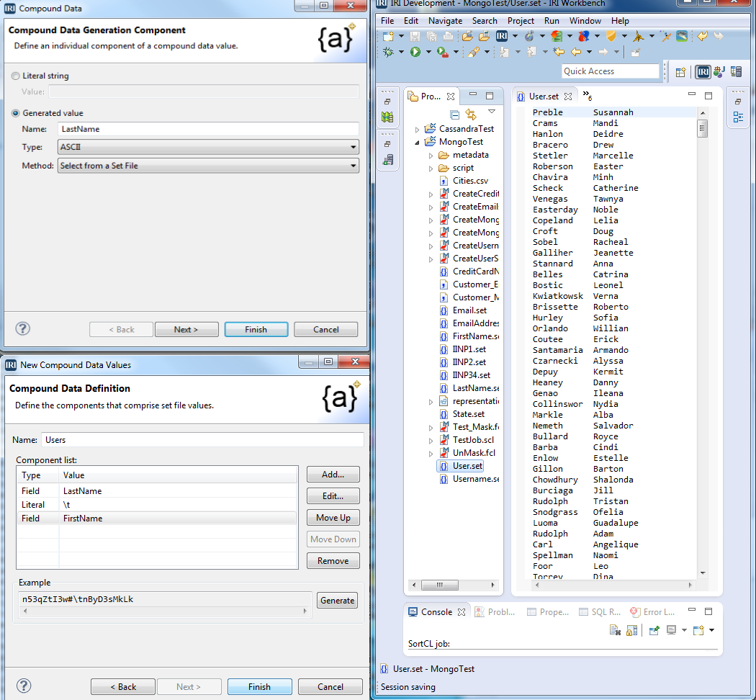Click the Debug bug icon in toolbar
756x700 pixels.
click(x=388, y=52)
